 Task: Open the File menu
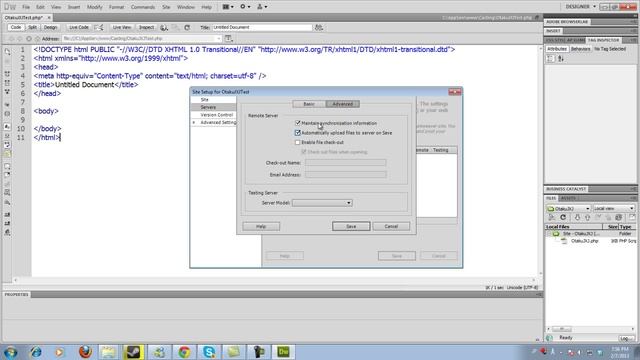point(26,7)
